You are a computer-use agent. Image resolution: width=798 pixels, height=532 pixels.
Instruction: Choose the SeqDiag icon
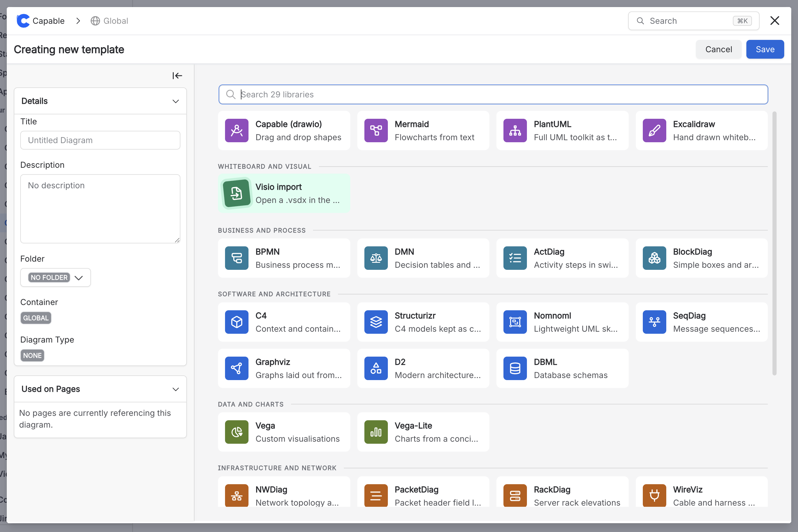pyautogui.click(x=654, y=322)
